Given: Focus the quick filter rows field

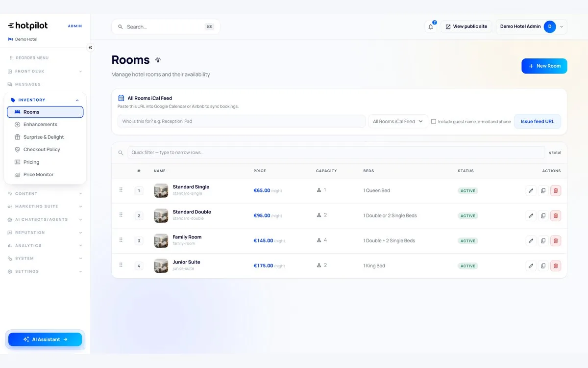Looking at the screenshot, I should 336,153.
